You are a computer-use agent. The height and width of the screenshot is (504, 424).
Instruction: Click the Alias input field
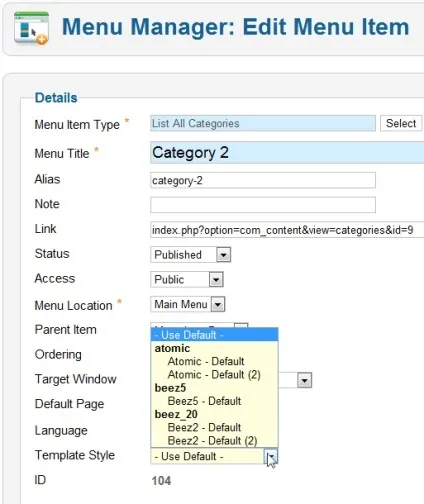tap(263, 180)
